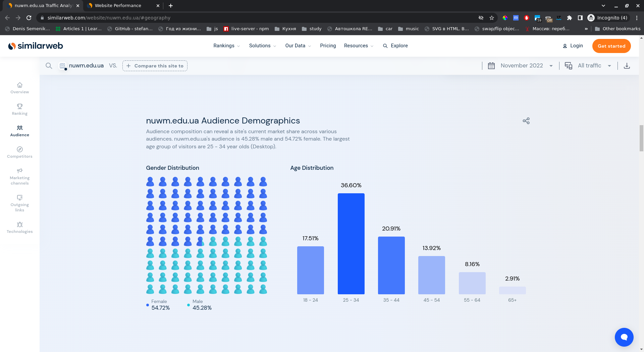The height and width of the screenshot is (352, 644).
Task: Open the Overview sidebar section
Action: (x=19, y=88)
